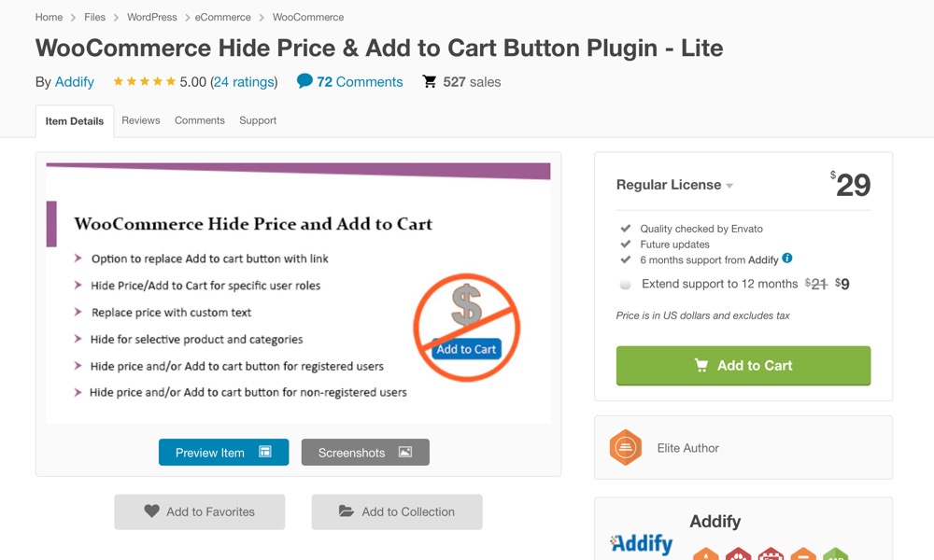The height and width of the screenshot is (560, 934).
Task: Click the screenshots image icon inside Screenshots button
Action: coord(405,452)
